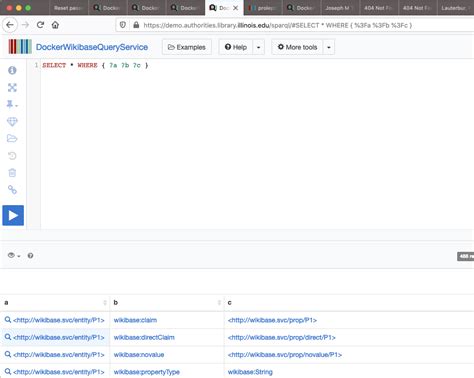Switch to the second 404 Not Found tab
This screenshot has height=378, width=474.
click(x=418, y=8)
